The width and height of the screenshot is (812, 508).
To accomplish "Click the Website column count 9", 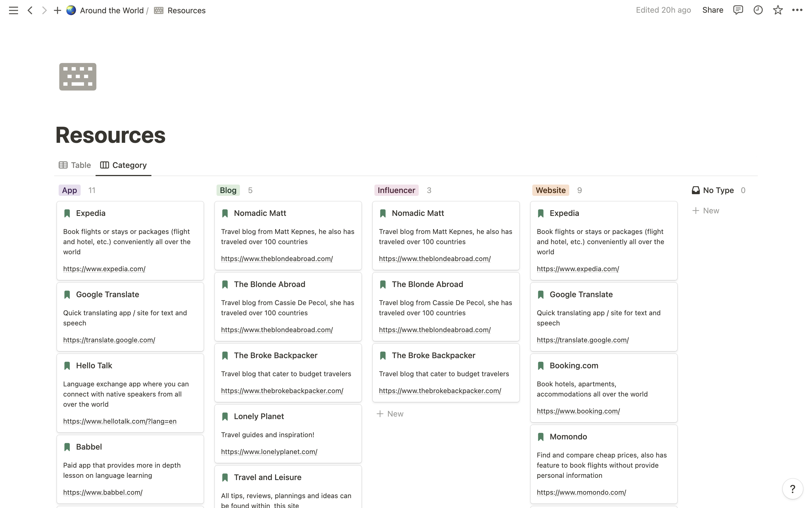I will [579, 190].
